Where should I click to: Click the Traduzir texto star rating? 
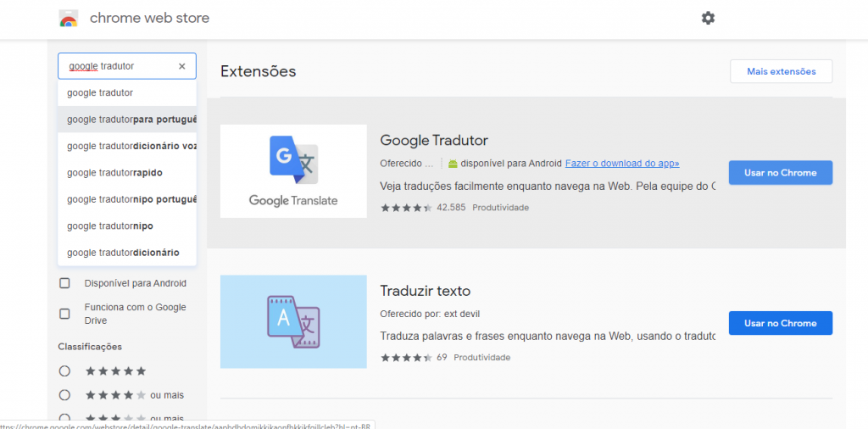406,358
